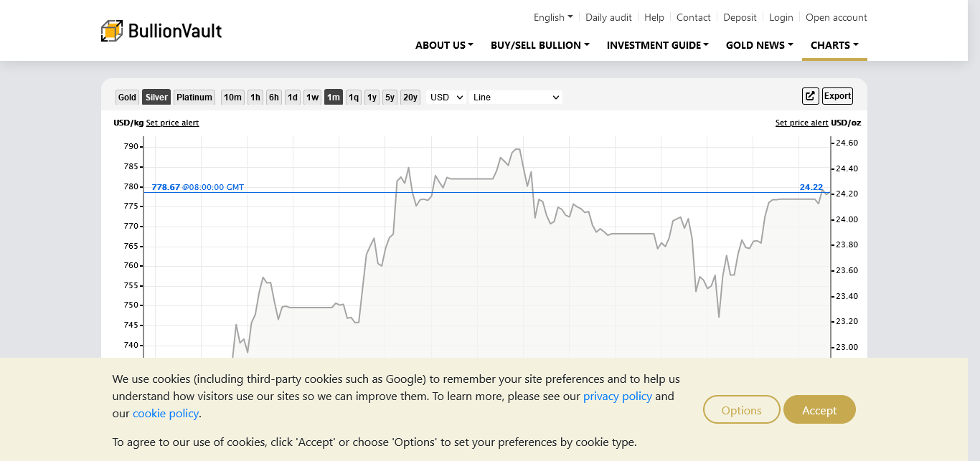Image resolution: width=980 pixels, height=461 pixels.
Task: Follow the privacy policy link
Action: point(617,396)
